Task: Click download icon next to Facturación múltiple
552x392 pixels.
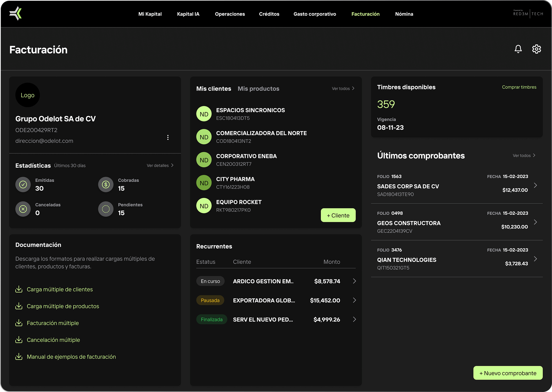Action: (x=19, y=323)
